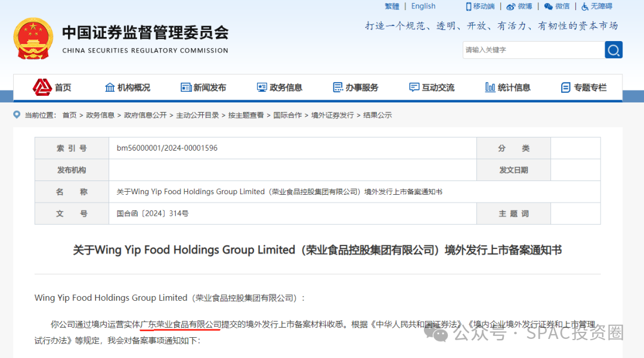Screen dimensions: 644x358
Task: Click the 首页 breadcrumb link
Action: (x=69, y=115)
